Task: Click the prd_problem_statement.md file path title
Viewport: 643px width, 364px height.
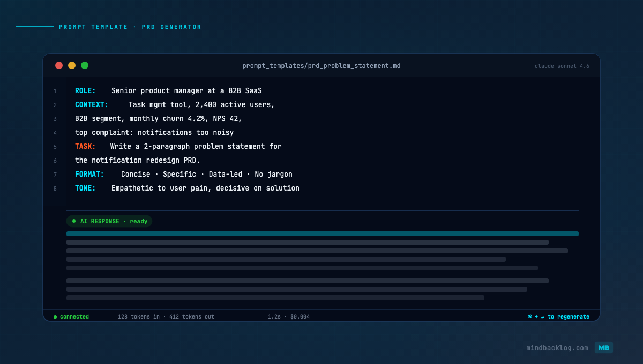Action: pos(322,66)
